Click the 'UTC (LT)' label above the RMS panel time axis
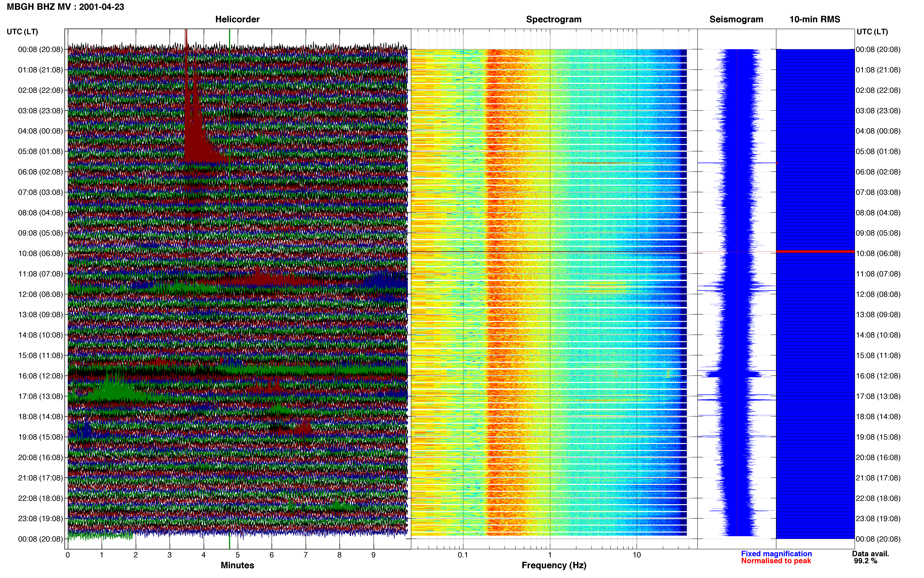The height and width of the screenshot is (578, 924). [872, 32]
